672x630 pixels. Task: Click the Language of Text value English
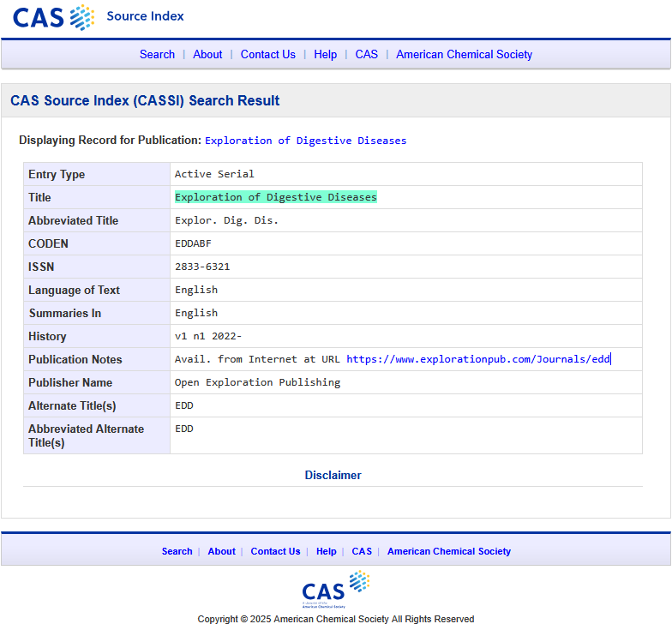pos(196,290)
